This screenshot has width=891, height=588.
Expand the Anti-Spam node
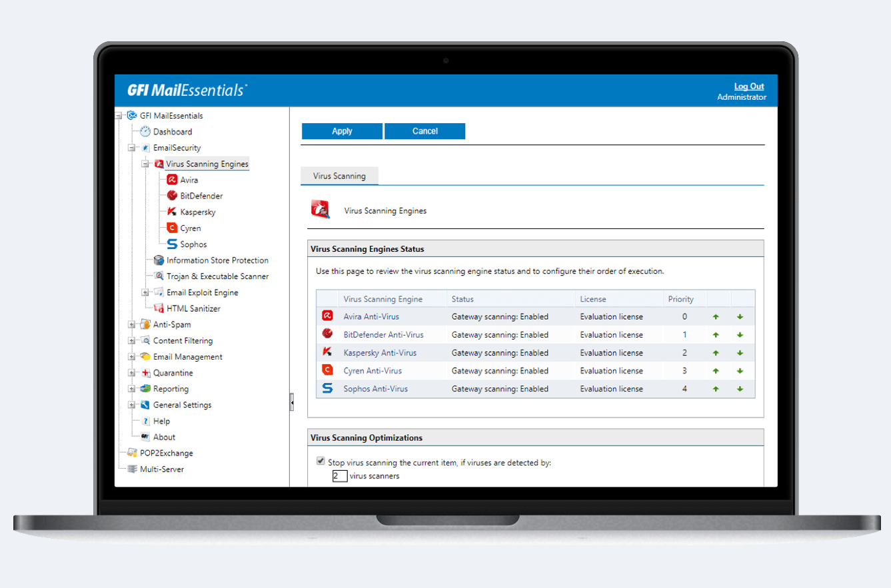(x=133, y=324)
